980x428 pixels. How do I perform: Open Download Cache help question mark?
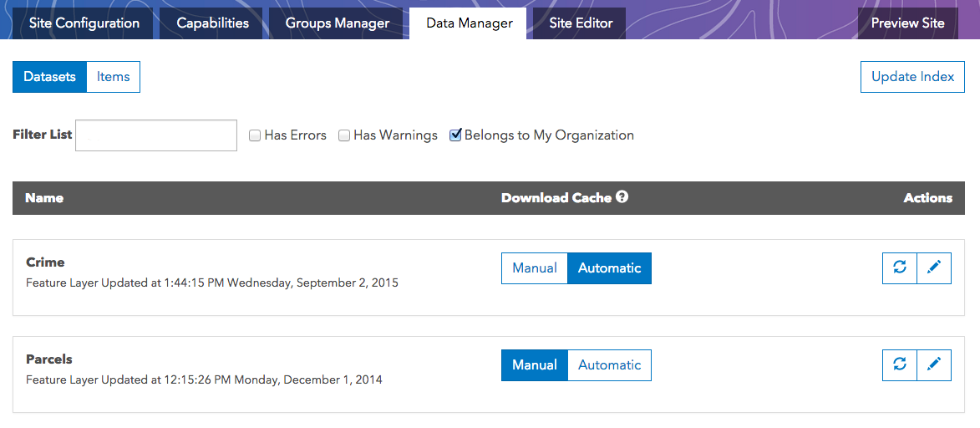click(x=622, y=197)
